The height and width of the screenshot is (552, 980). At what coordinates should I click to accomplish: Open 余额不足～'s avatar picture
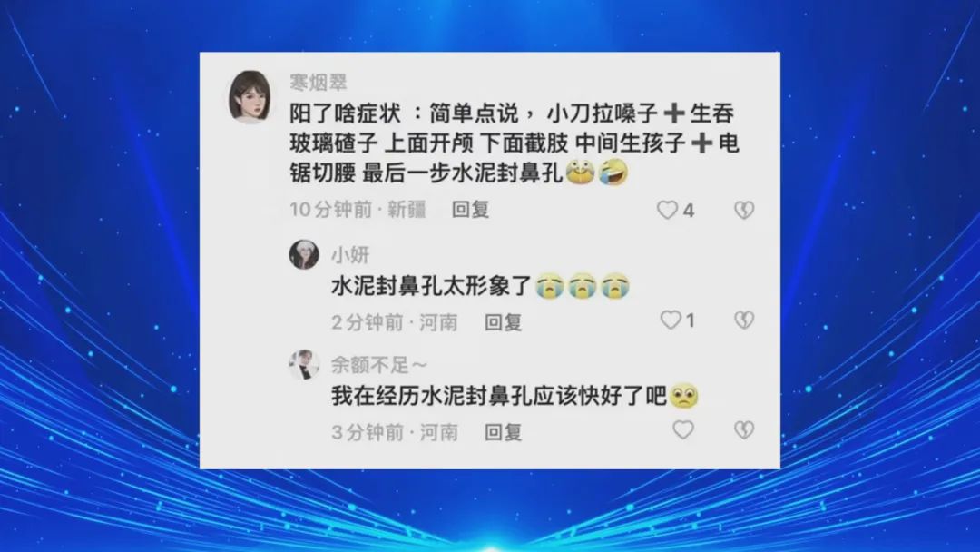[304, 365]
